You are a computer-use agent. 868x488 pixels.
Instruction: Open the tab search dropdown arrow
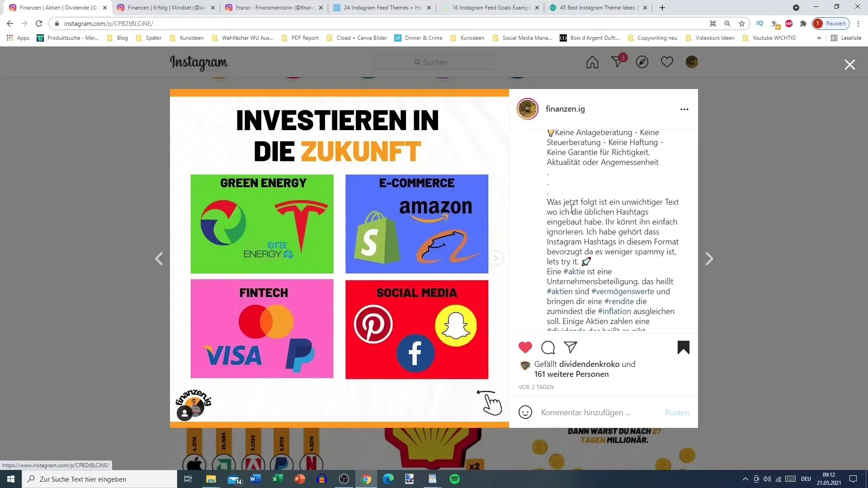point(796,8)
